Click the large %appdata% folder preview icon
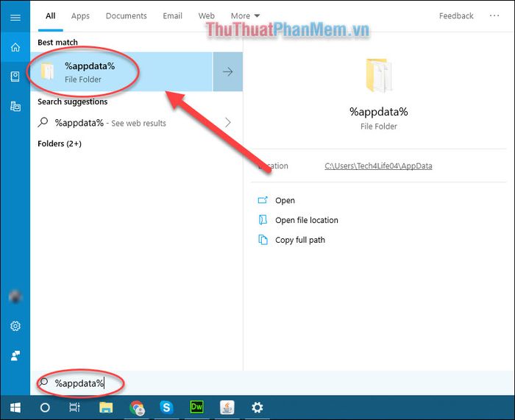 (378, 76)
